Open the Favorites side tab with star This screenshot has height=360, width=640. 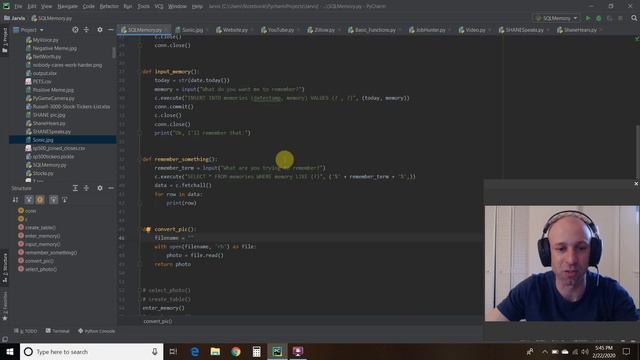pos(4,306)
